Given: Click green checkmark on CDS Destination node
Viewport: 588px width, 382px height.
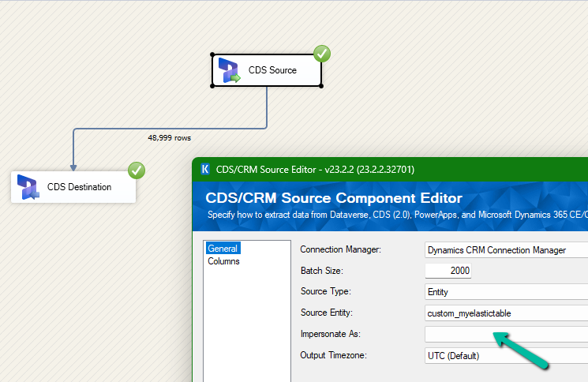Looking at the screenshot, I should [137, 170].
